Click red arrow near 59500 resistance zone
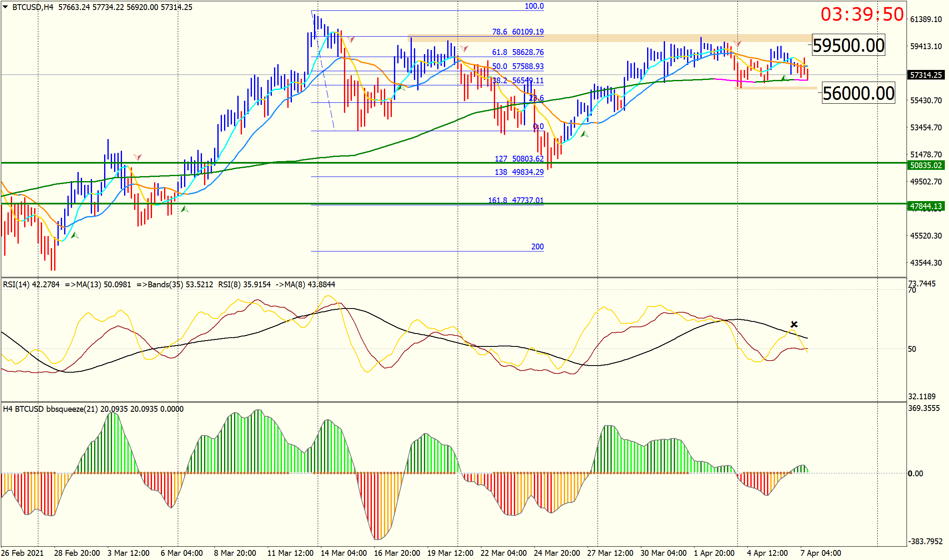This screenshot has width=949, height=560. [737, 43]
